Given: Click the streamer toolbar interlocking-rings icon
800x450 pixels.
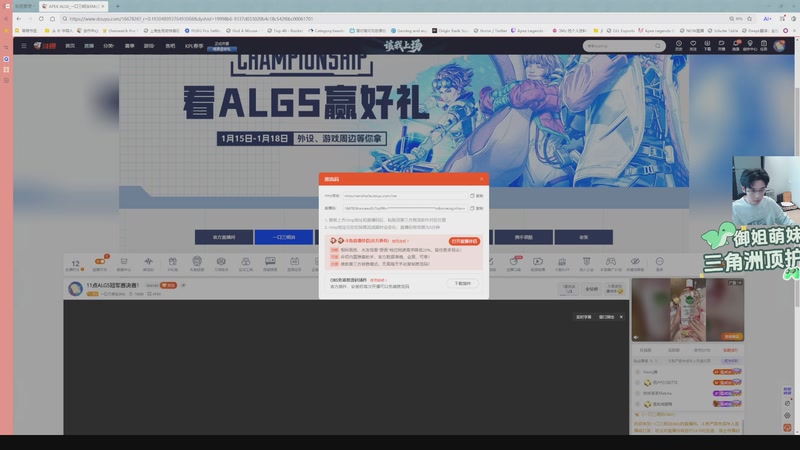Looking at the screenshot, I should [245, 262].
